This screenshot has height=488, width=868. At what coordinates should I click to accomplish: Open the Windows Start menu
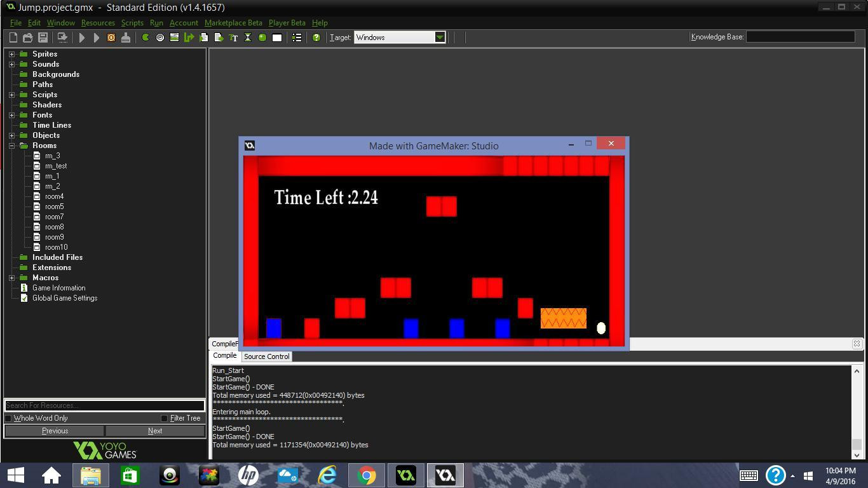coord(15,475)
